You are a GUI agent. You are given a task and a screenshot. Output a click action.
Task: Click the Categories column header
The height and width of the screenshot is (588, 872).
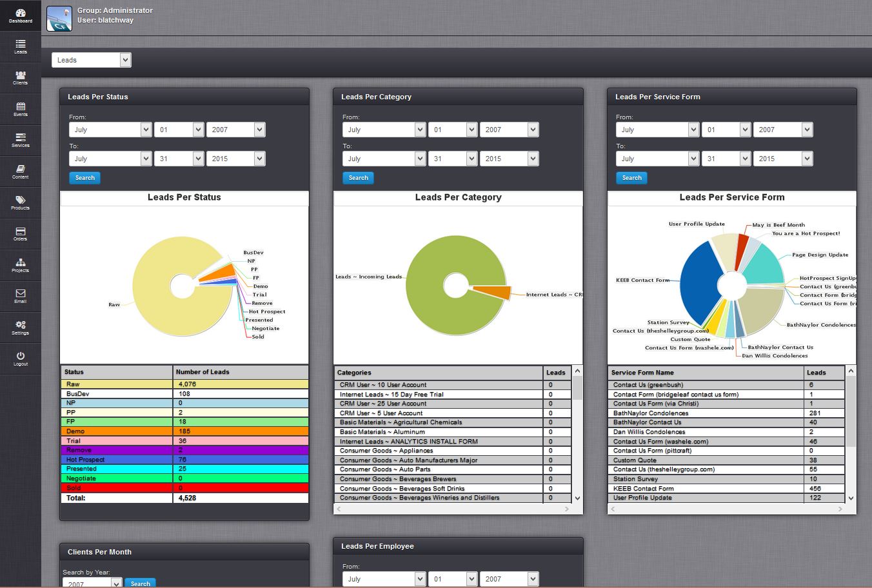coord(439,373)
